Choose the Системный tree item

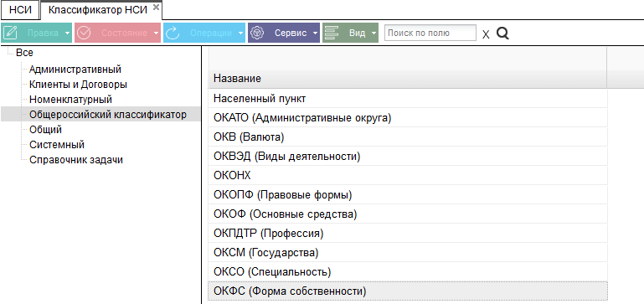pyautogui.click(x=57, y=145)
